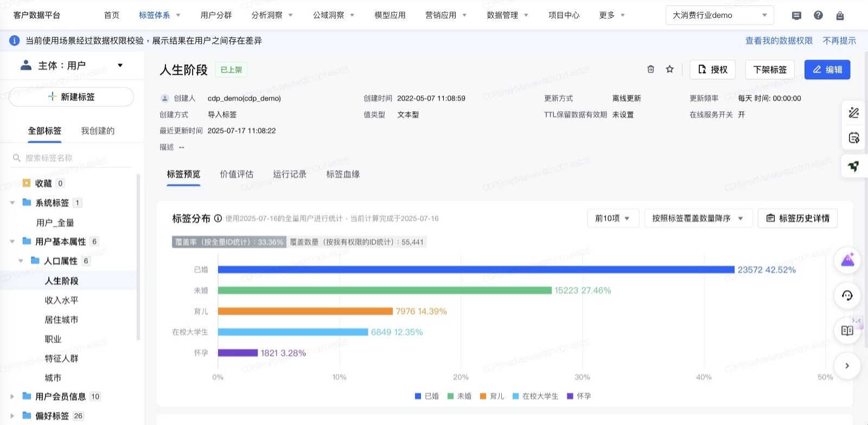Open the purple AI assistant floating icon
The width and height of the screenshot is (868, 425).
coord(847,261)
